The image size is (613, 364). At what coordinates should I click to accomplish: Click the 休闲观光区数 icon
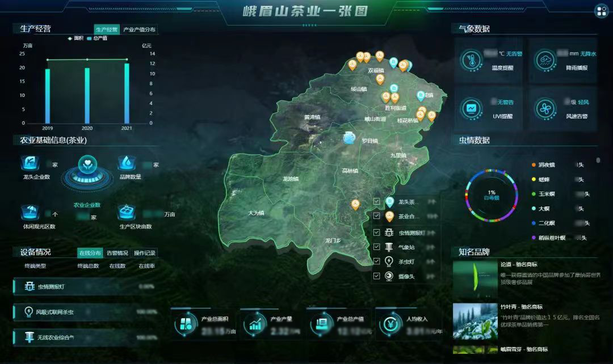coord(29,212)
